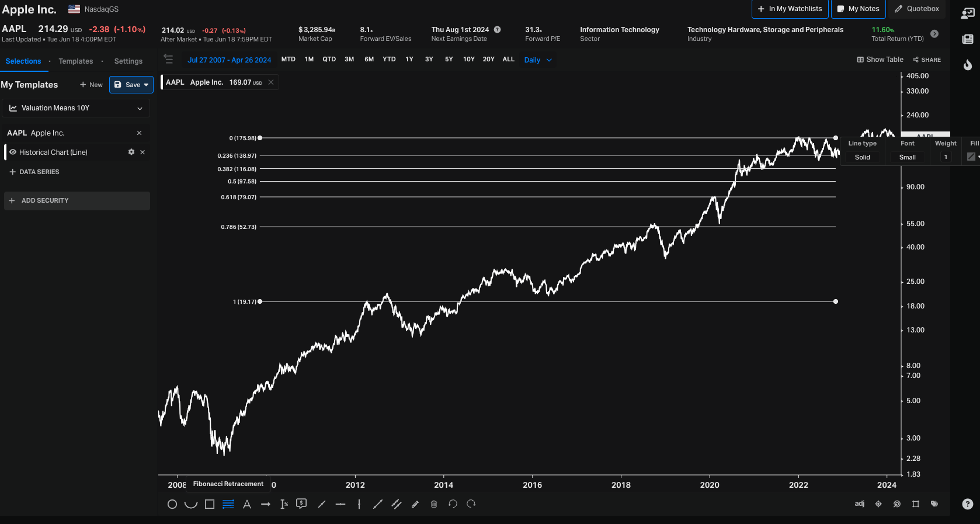Open the Save template dropdown
Screen dimensions: 980x524
pyautogui.click(x=131, y=85)
